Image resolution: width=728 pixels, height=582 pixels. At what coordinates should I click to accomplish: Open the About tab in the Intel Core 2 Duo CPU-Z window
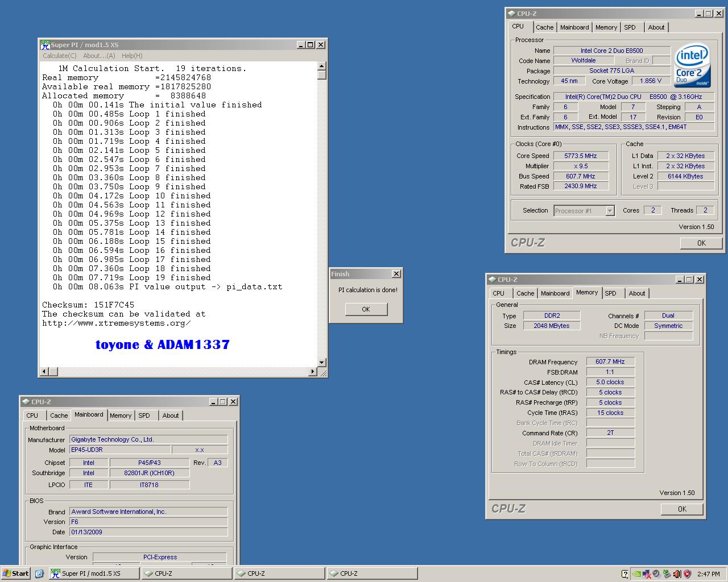(x=656, y=27)
